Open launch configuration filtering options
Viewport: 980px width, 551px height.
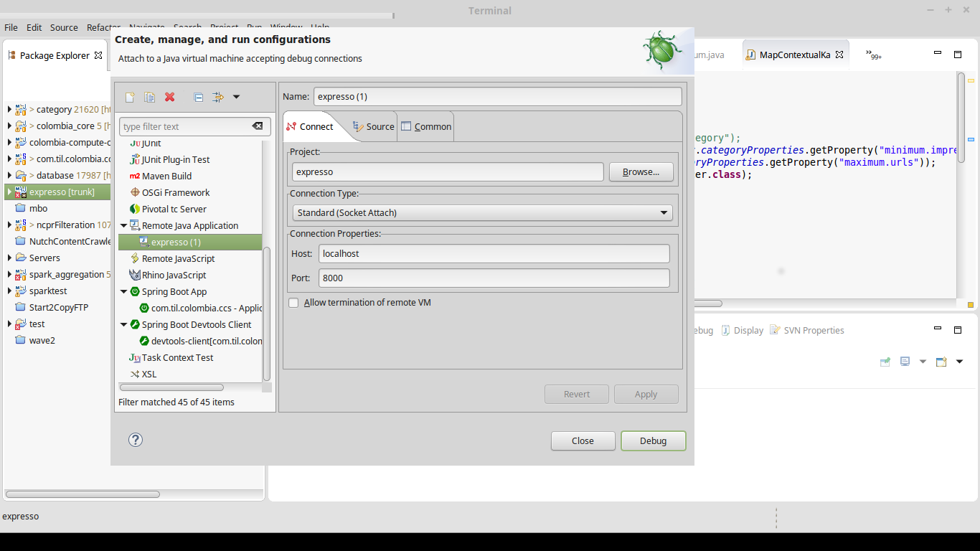point(220,97)
